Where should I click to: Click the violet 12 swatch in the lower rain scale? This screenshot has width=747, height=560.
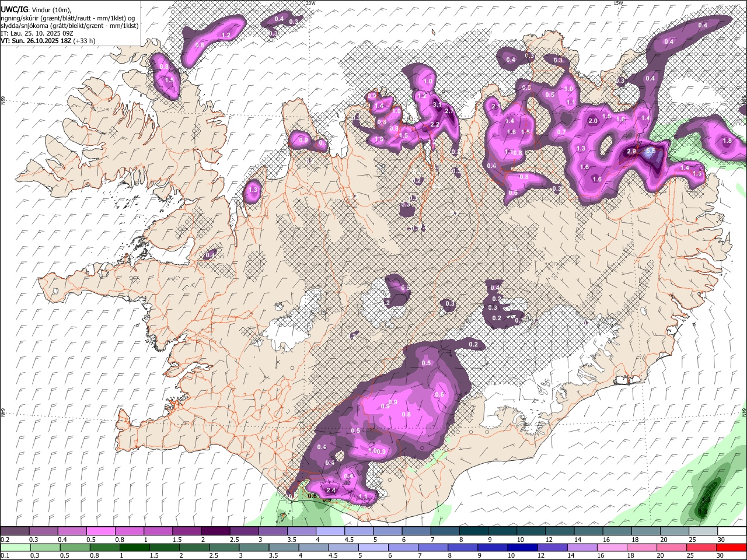click(x=552, y=548)
